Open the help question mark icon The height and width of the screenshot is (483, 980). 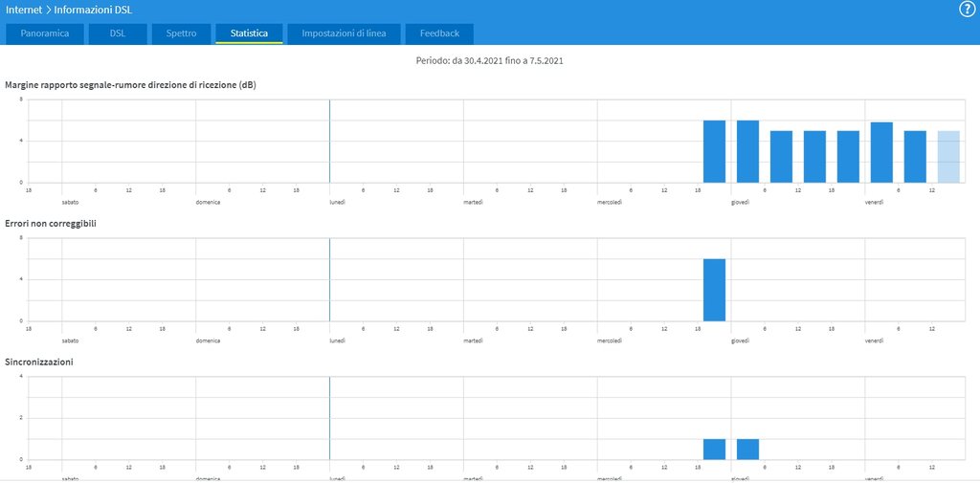(967, 10)
